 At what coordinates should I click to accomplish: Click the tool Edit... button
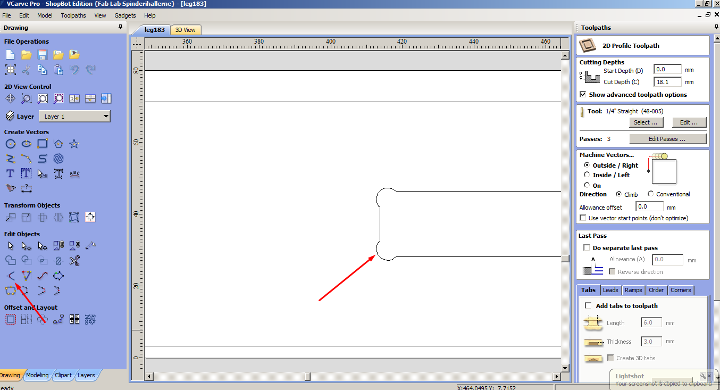point(688,122)
